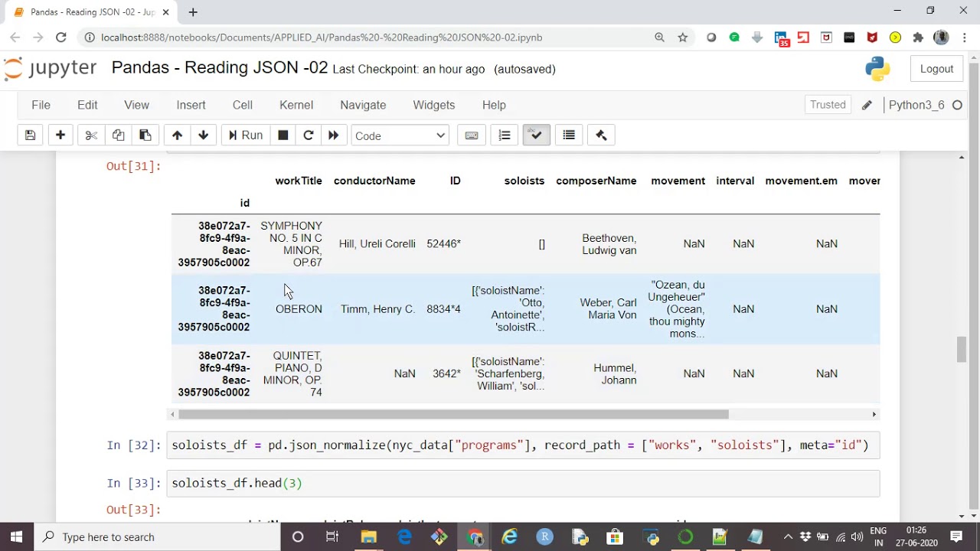Image resolution: width=980 pixels, height=551 pixels.
Task: Reload the page in the browser
Action: click(60, 37)
